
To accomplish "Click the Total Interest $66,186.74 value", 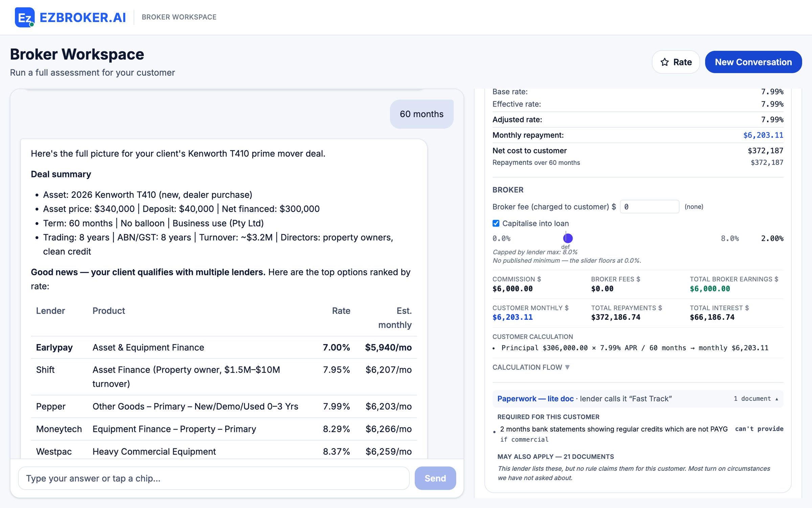I will pyautogui.click(x=712, y=317).
